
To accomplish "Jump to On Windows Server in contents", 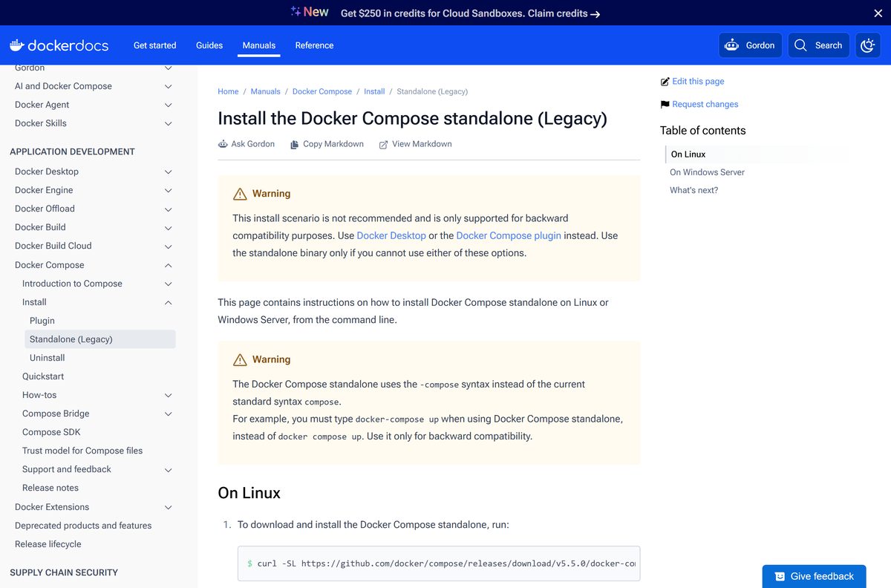I will 707,172.
